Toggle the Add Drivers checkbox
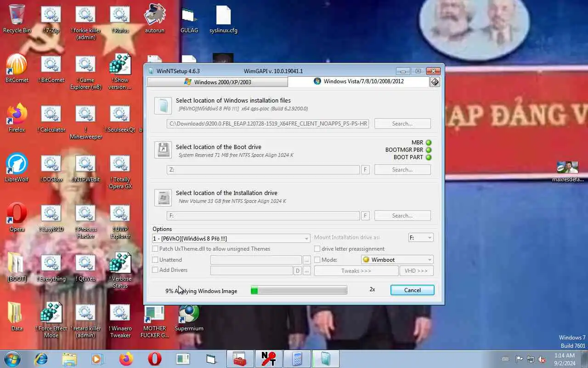This screenshot has width=588, height=368. [x=155, y=270]
